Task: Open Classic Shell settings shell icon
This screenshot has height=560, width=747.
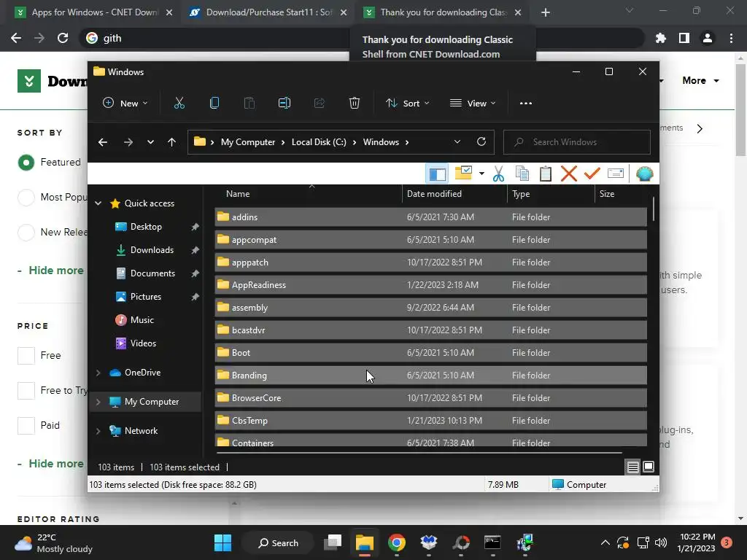Action: 644,174
